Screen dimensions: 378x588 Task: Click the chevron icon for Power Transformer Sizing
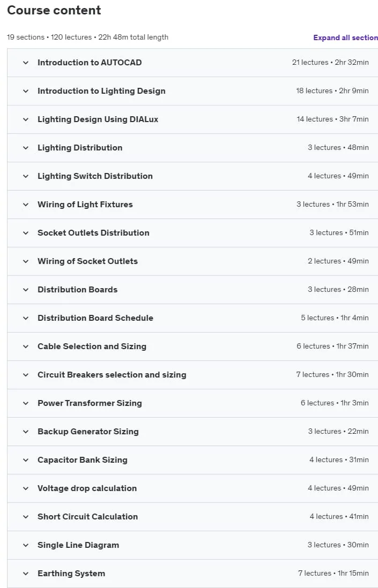pos(26,403)
